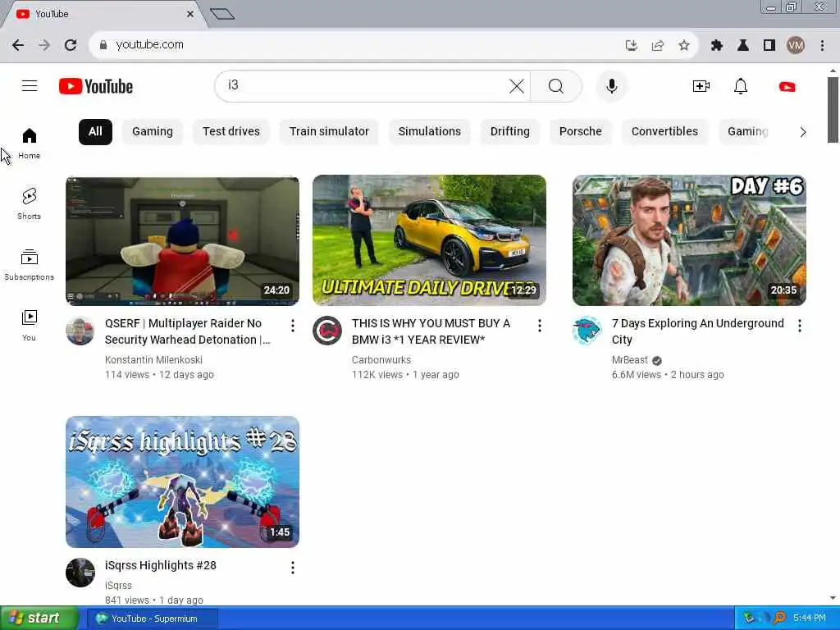Click the magnifier search button
This screenshot has height=630, width=840.
pyautogui.click(x=555, y=85)
